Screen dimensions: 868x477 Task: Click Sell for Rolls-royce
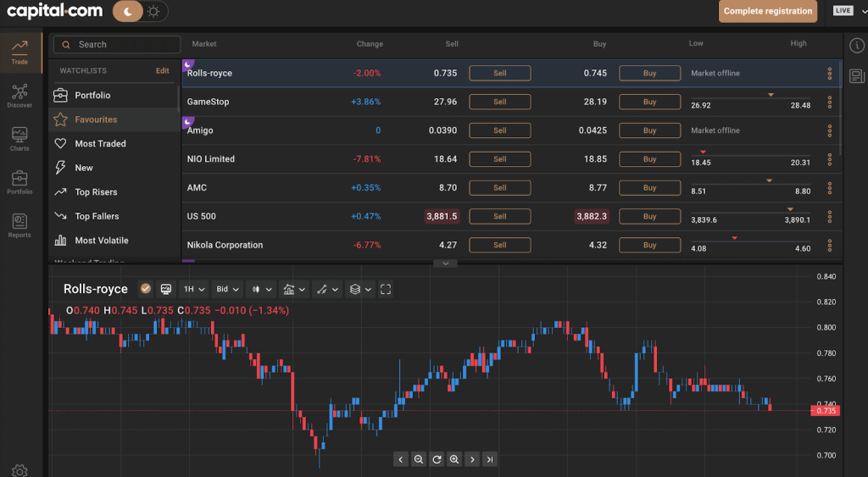(x=500, y=73)
